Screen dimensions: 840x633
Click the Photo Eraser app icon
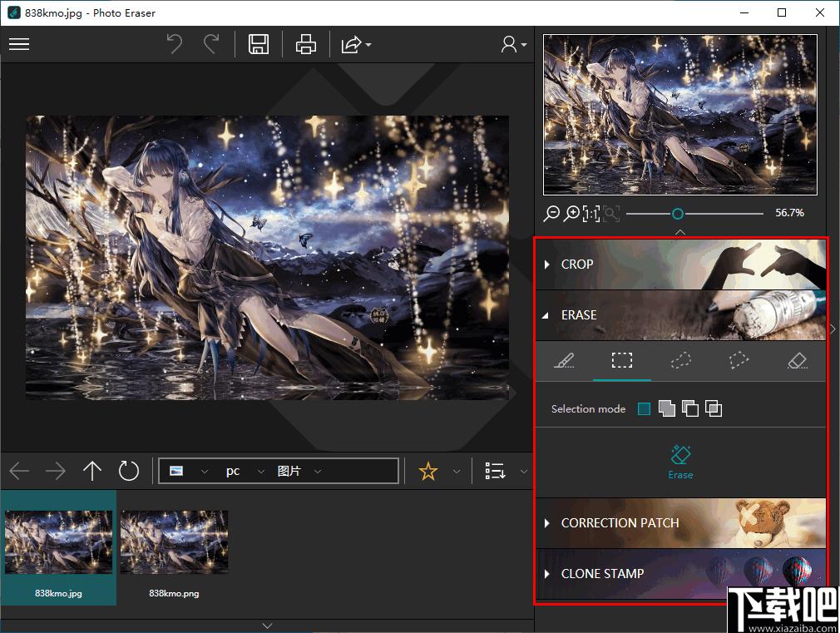[x=14, y=12]
